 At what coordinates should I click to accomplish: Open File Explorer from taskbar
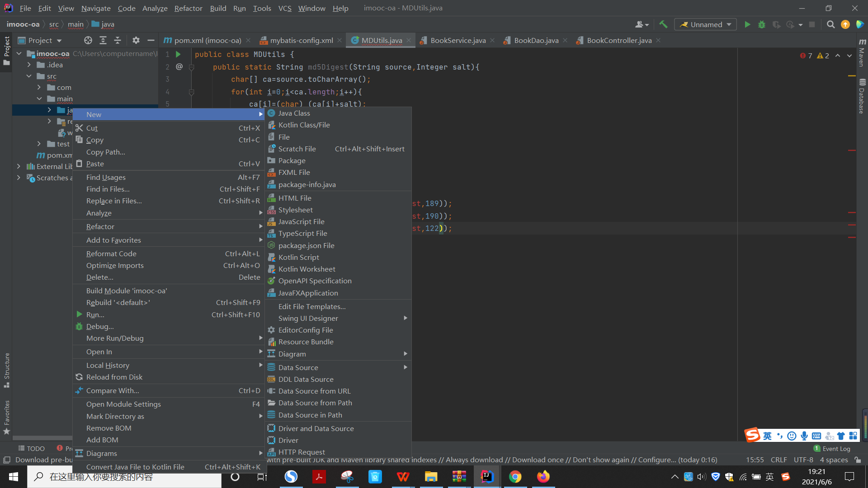click(x=431, y=477)
